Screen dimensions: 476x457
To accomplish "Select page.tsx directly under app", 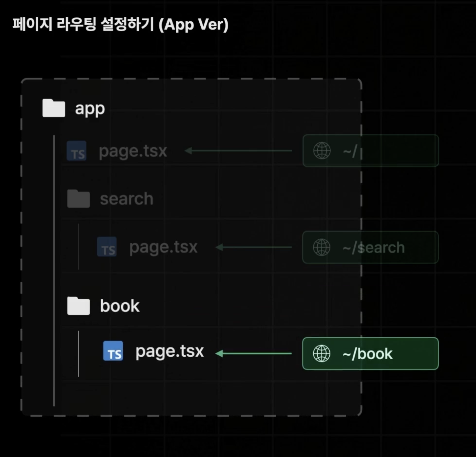I will [133, 151].
